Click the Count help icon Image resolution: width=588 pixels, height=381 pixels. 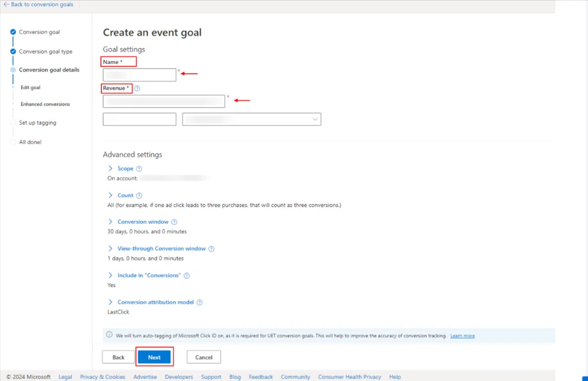tap(138, 195)
